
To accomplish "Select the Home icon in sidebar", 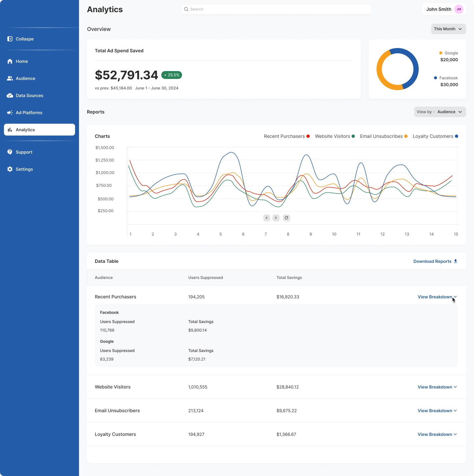I will click(10, 61).
